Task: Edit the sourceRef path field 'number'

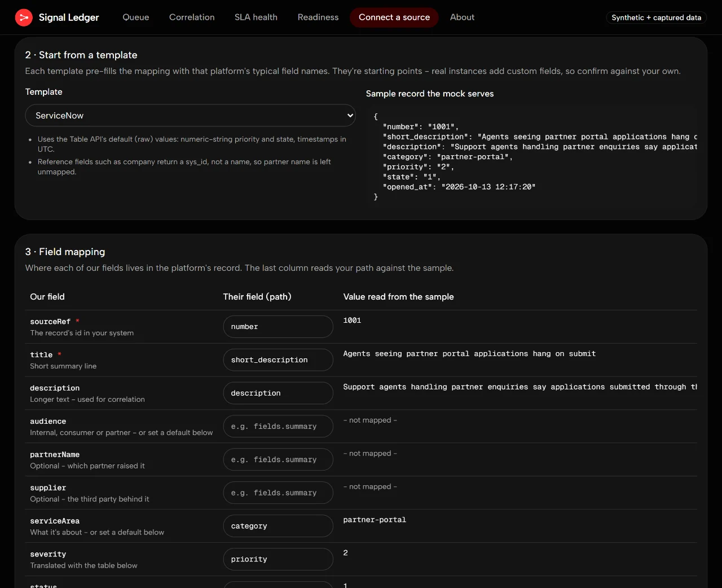Action: click(278, 327)
